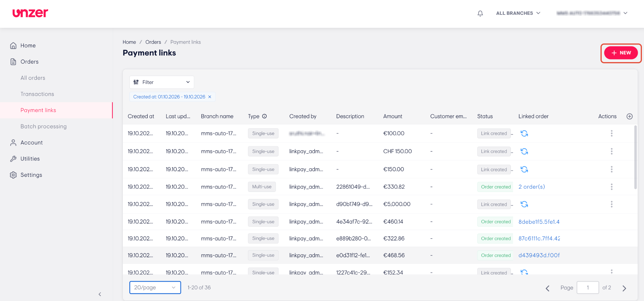This screenshot has width=644, height=301.
Task: Click the info icon next to Type
Action: tap(264, 116)
